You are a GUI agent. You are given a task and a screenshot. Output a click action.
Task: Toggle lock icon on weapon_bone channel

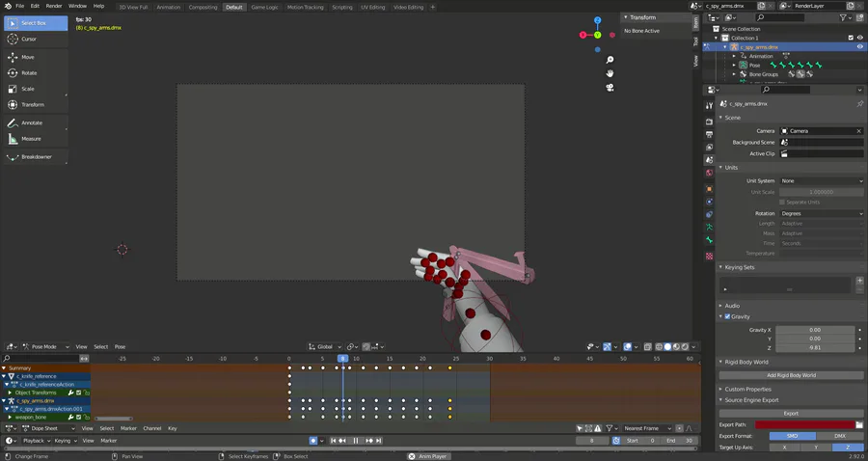point(87,418)
